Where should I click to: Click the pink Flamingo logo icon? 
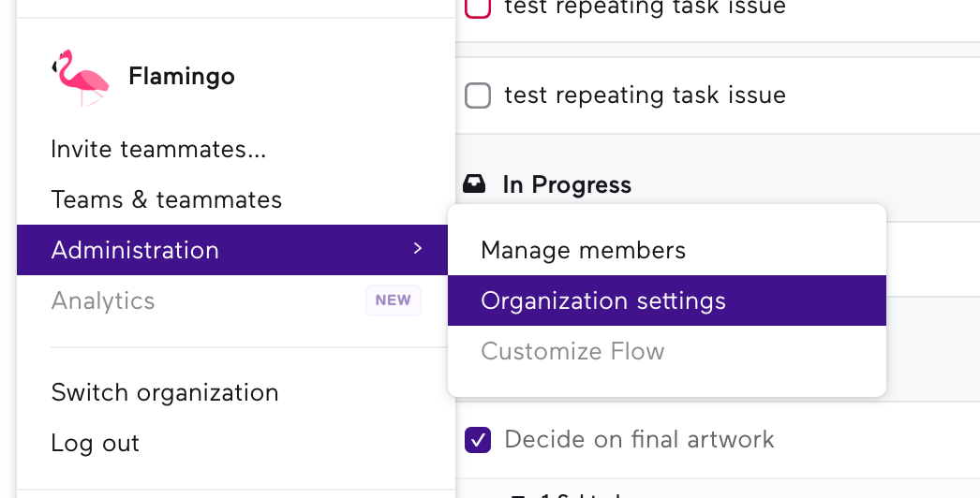[81, 77]
